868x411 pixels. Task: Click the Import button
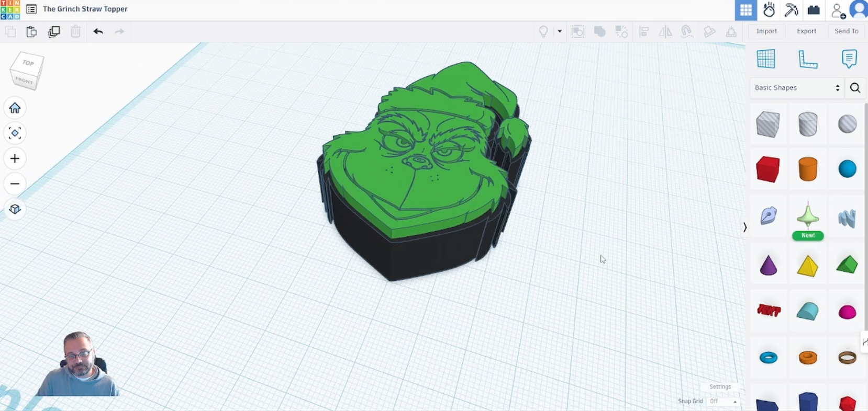coord(766,31)
